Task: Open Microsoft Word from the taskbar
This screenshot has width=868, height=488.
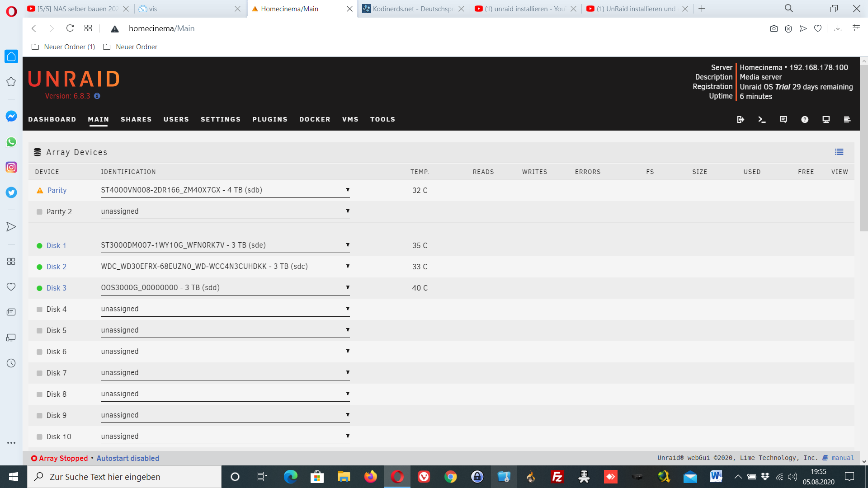Action: tap(716, 477)
